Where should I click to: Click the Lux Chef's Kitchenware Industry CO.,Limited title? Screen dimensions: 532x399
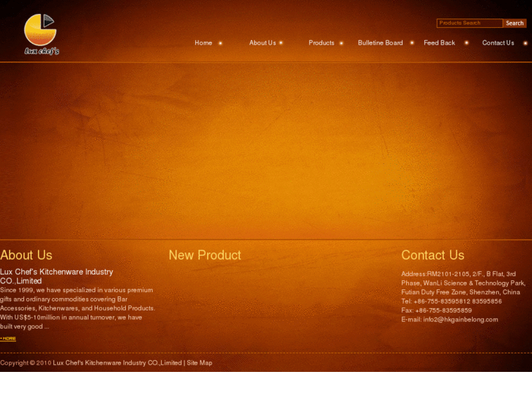point(56,277)
